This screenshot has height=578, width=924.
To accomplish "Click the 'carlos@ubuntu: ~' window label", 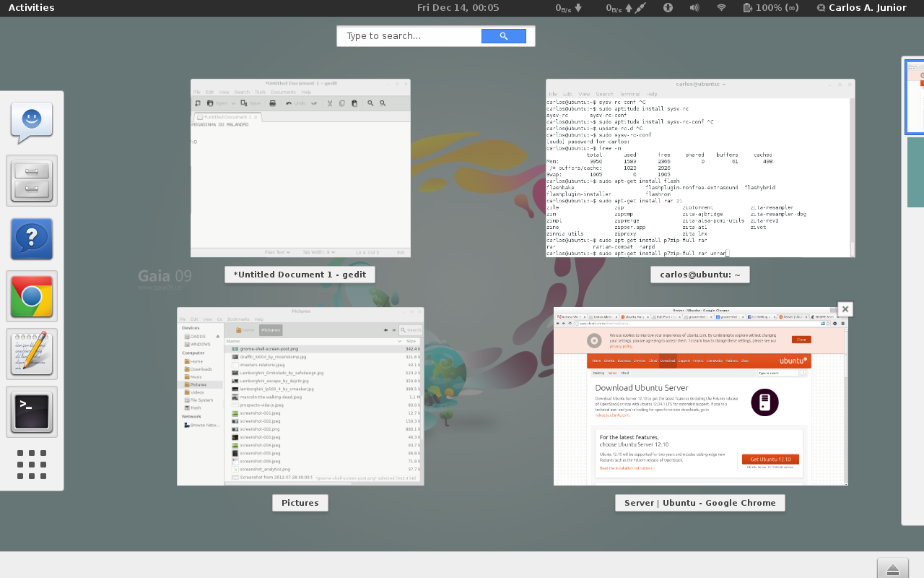I will 700,275.
